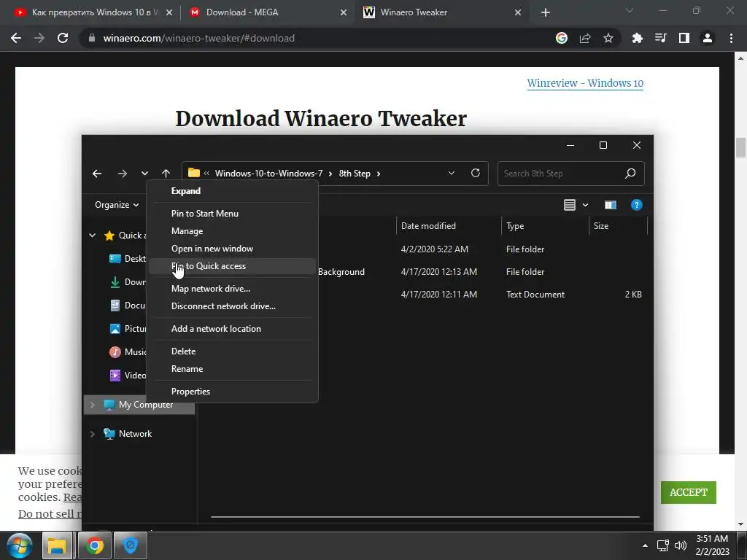Open Chrome profile avatar
This screenshot has height=560, width=747.
pos(708,38)
